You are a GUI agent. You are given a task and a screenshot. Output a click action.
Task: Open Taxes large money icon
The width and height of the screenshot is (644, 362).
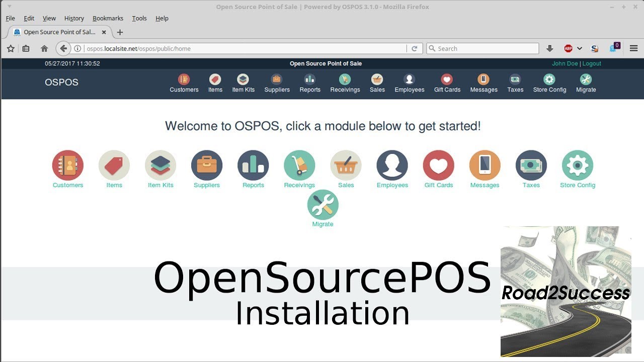point(531,165)
